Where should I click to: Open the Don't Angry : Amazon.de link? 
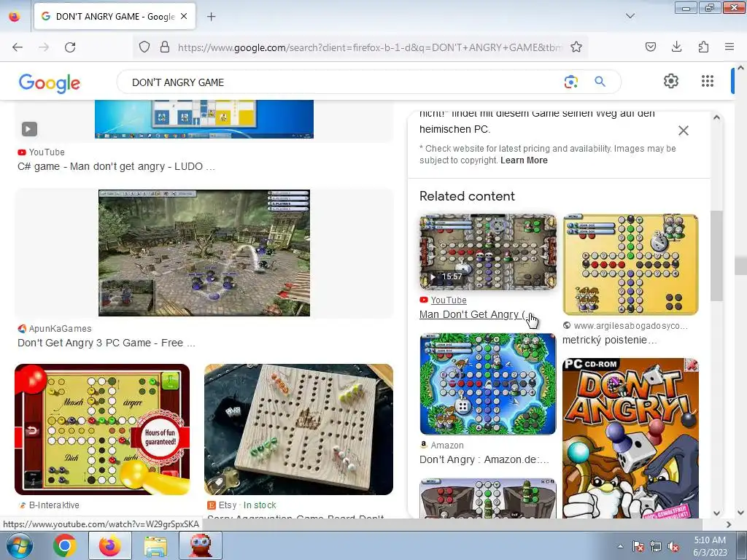484,459
